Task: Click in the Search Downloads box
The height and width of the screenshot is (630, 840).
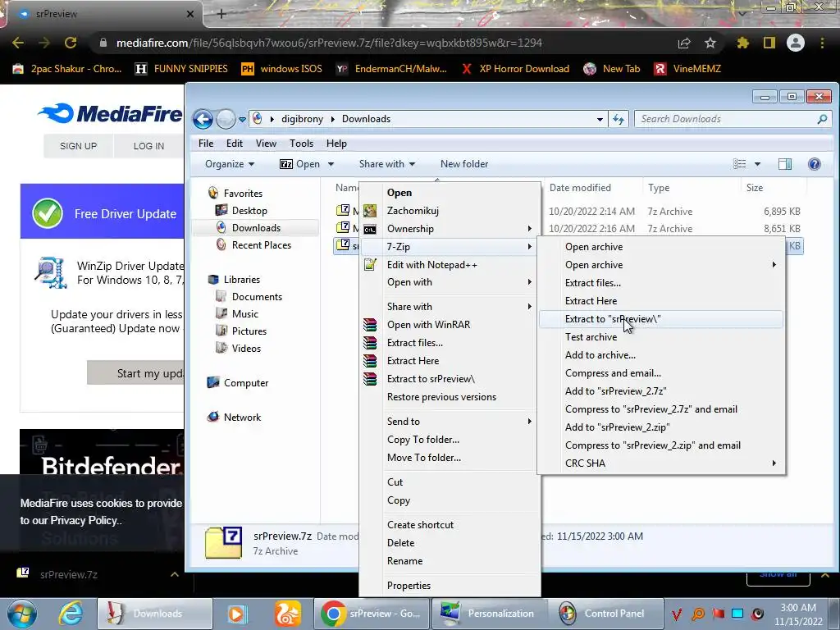Action: tap(725, 119)
